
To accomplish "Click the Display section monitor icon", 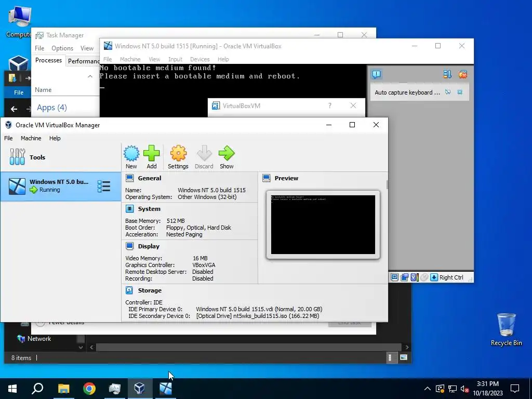I will point(129,246).
